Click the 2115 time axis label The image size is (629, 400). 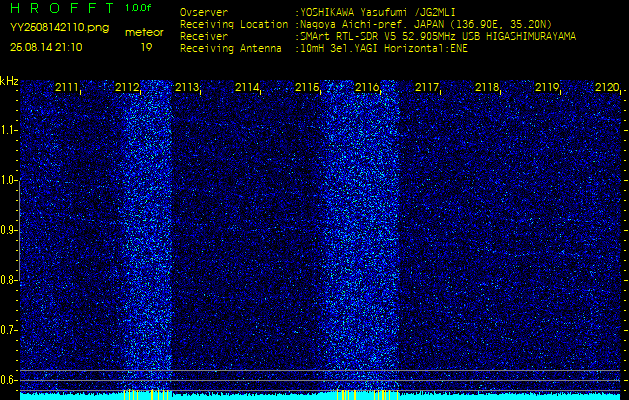[307, 87]
